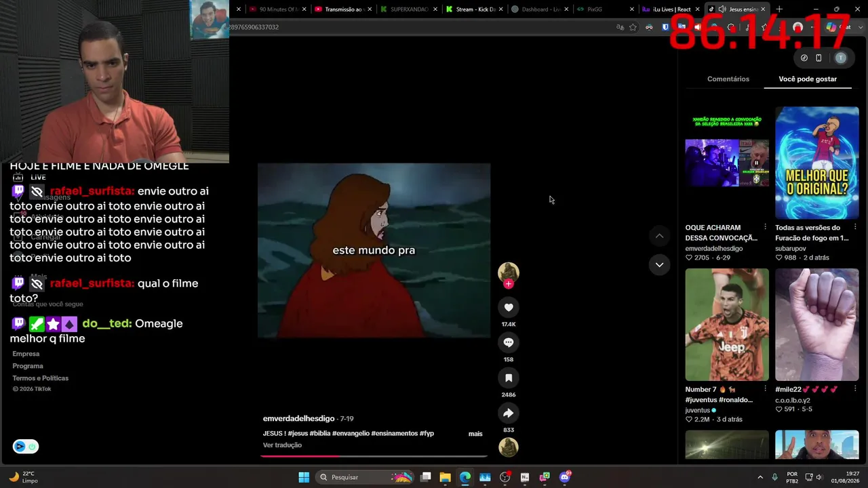Click 'Ver tradução' under the caption

click(x=282, y=445)
